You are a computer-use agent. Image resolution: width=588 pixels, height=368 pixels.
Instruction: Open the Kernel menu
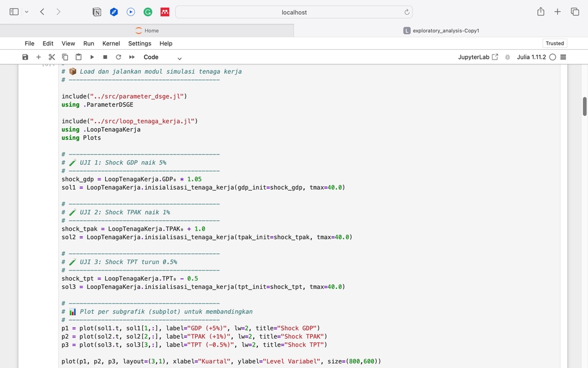[111, 44]
